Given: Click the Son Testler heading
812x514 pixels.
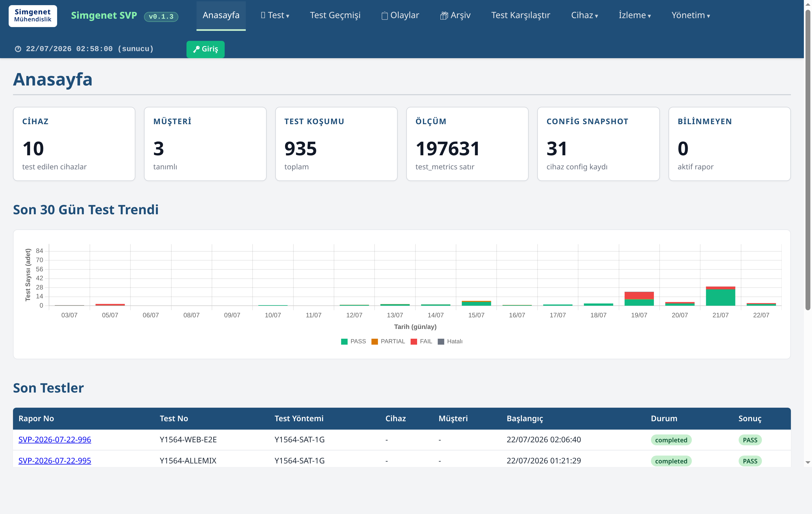Looking at the screenshot, I should [x=48, y=388].
